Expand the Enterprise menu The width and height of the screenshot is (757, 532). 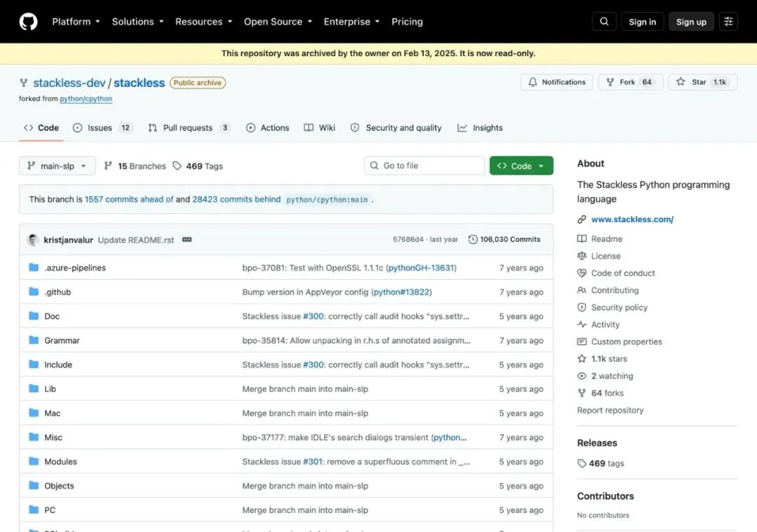[x=351, y=22]
